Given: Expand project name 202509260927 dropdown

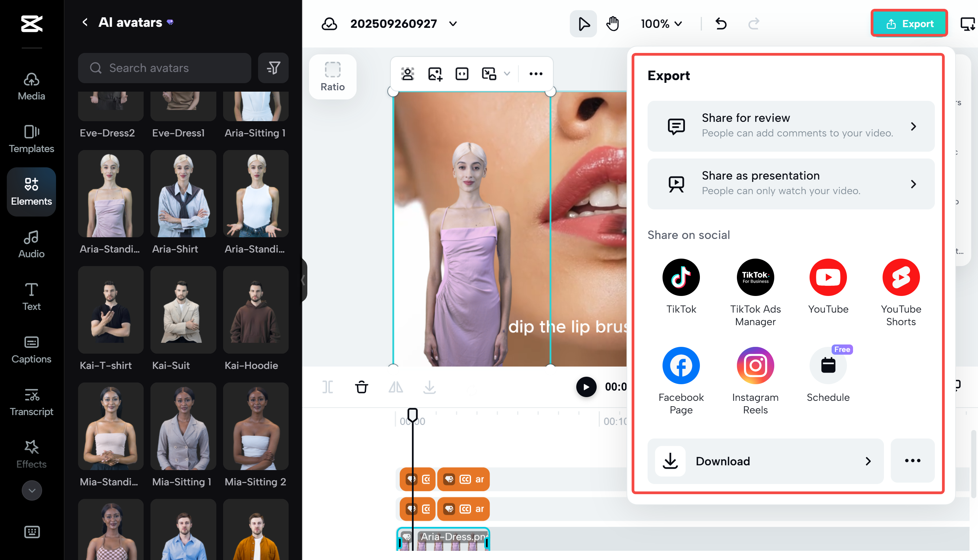Looking at the screenshot, I should [453, 24].
